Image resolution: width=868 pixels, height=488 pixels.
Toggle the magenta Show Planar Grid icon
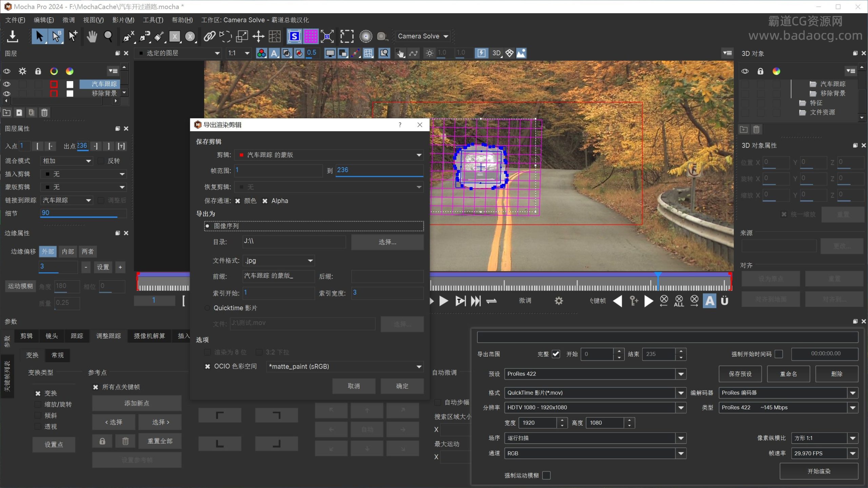click(x=311, y=36)
